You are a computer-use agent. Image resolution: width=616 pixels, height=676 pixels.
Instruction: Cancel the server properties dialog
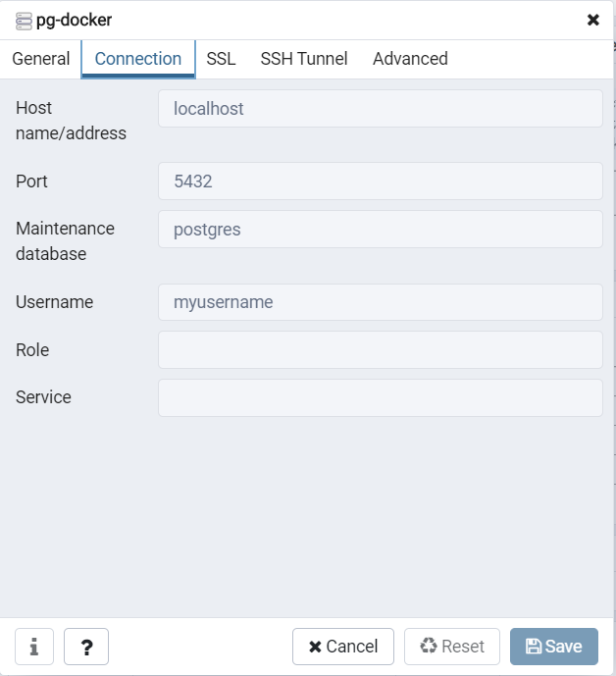343,647
